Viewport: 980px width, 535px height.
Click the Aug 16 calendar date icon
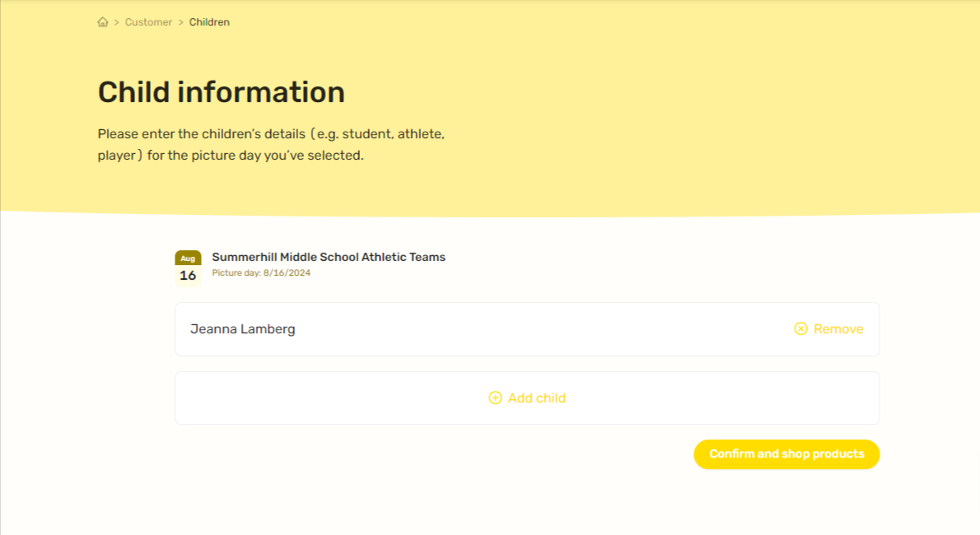click(188, 268)
